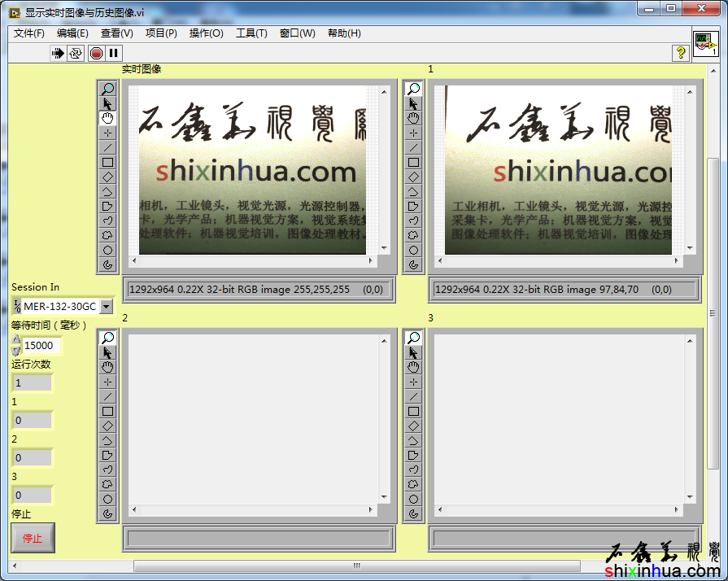
Task: Select the Pan hand tool in display 1 palette
Action: pos(414,118)
